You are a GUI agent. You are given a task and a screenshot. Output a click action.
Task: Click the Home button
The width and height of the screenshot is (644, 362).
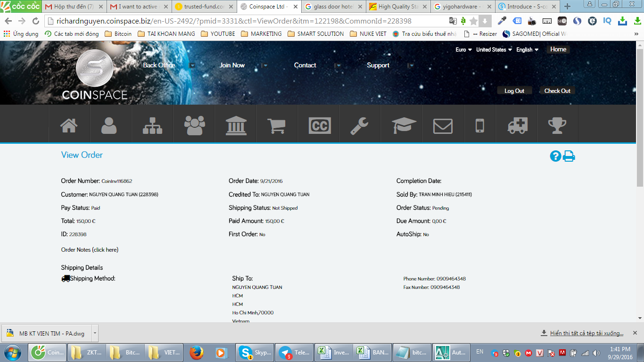(558, 49)
